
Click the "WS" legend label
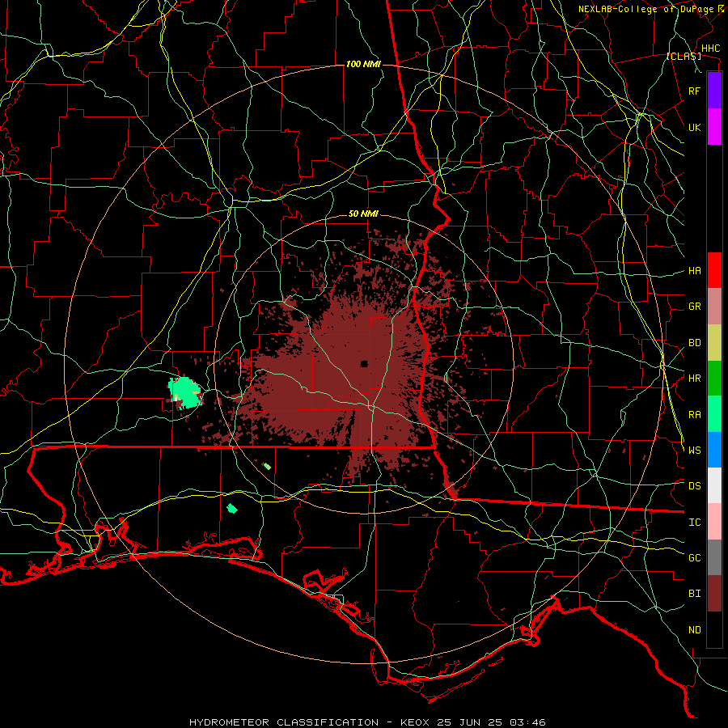tap(694, 451)
